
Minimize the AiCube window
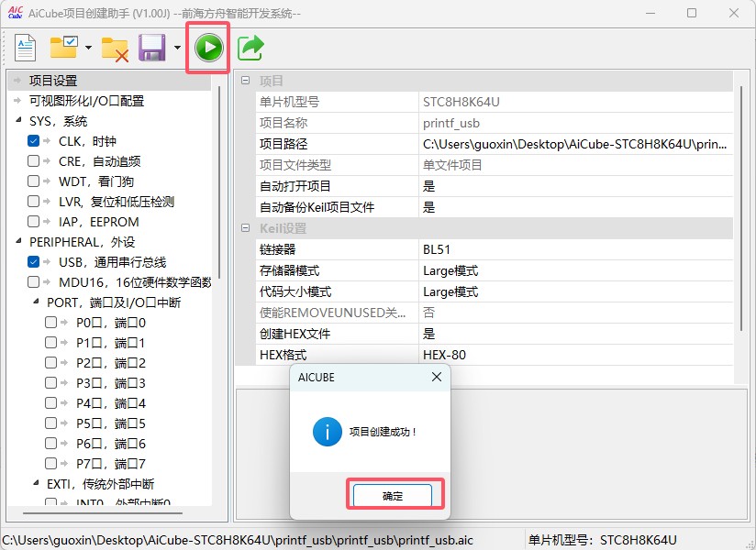coord(650,13)
